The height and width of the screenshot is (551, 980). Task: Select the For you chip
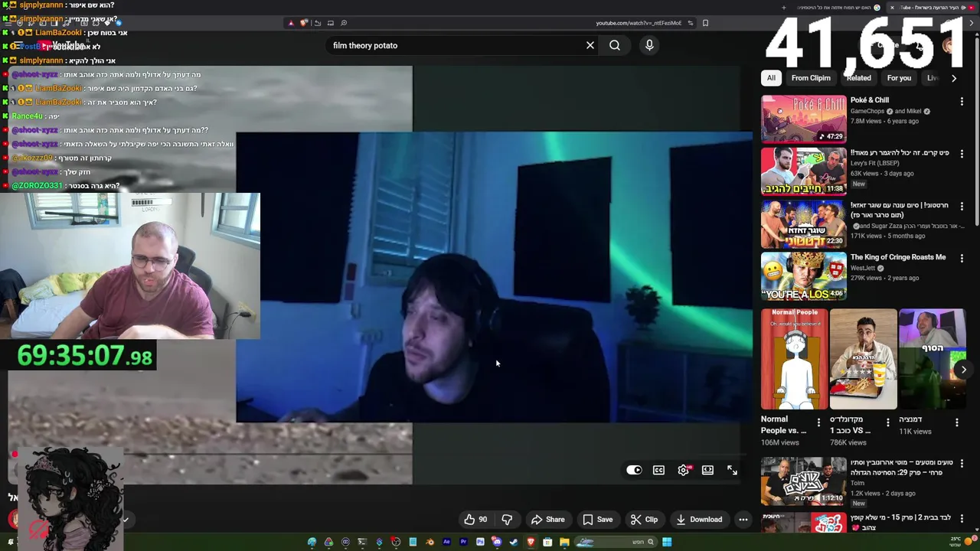click(x=899, y=78)
